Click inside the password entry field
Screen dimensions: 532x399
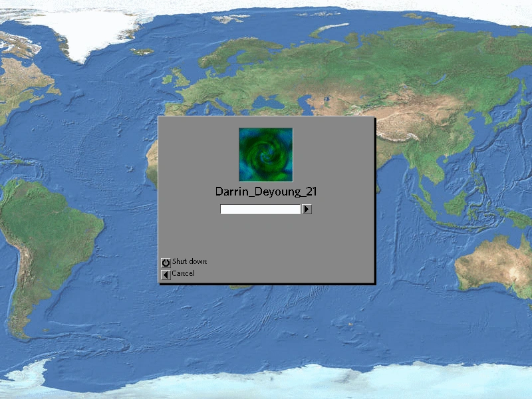(259, 210)
